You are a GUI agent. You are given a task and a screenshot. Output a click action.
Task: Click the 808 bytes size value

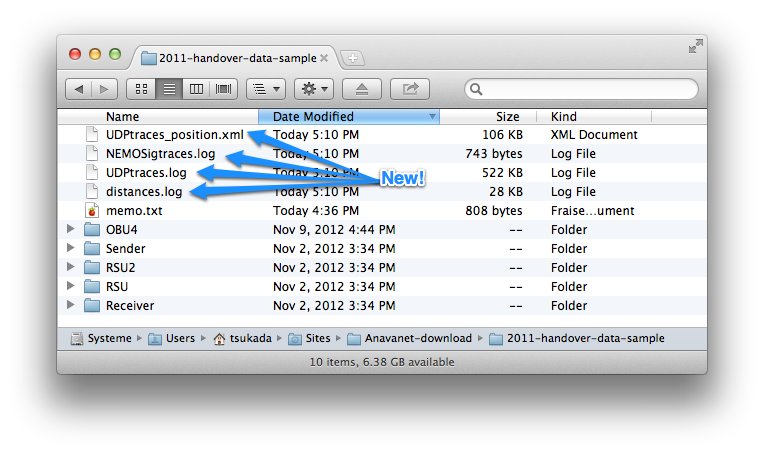click(494, 211)
